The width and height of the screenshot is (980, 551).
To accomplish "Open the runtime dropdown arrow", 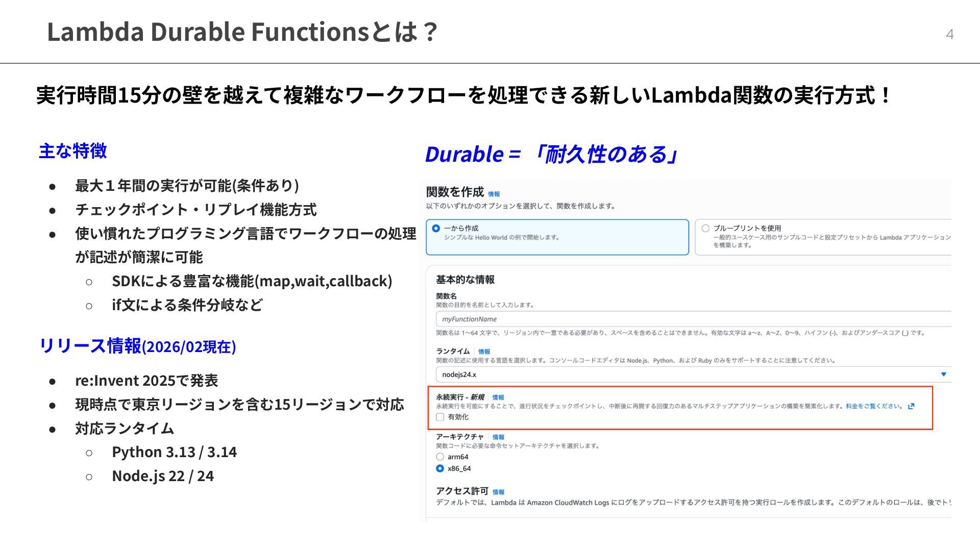I will coord(943,374).
